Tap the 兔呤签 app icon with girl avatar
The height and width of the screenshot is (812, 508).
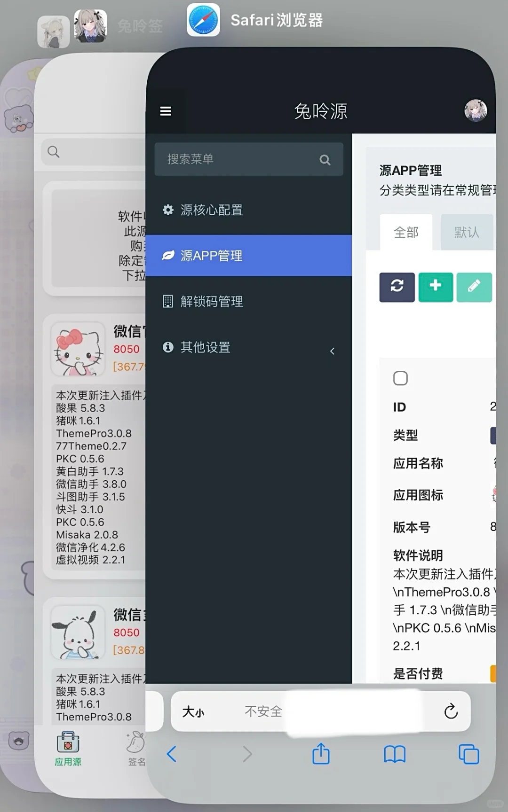click(90, 26)
